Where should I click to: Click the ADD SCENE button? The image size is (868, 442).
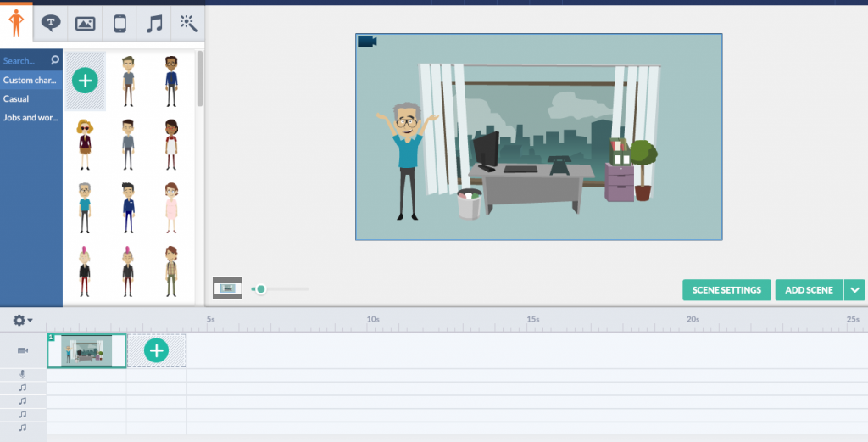point(809,290)
